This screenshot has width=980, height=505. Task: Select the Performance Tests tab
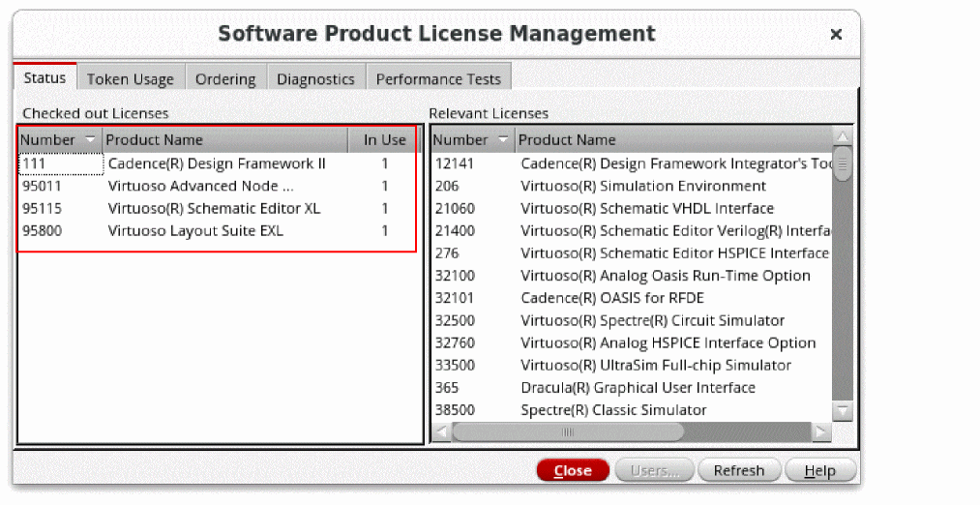[438, 79]
